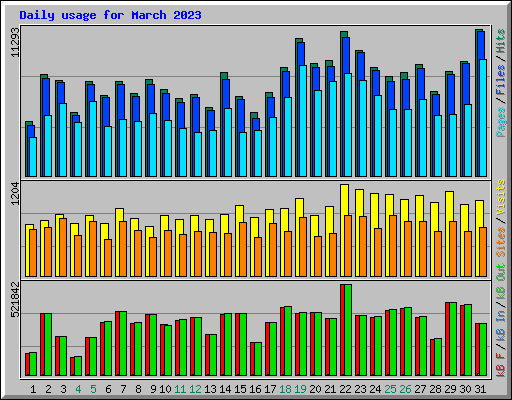The width and height of the screenshot is (512, 400).
Task: Click day label 24 on the x-axis
Action: [x=375, y=389]
